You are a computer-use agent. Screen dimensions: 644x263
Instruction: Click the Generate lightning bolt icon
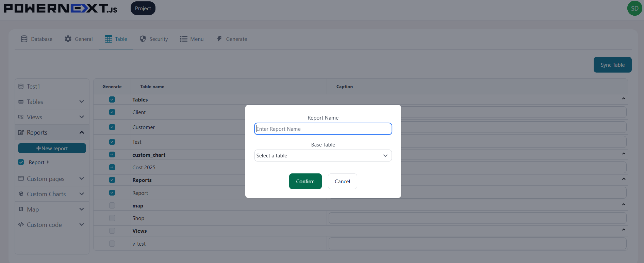point(219,39)
